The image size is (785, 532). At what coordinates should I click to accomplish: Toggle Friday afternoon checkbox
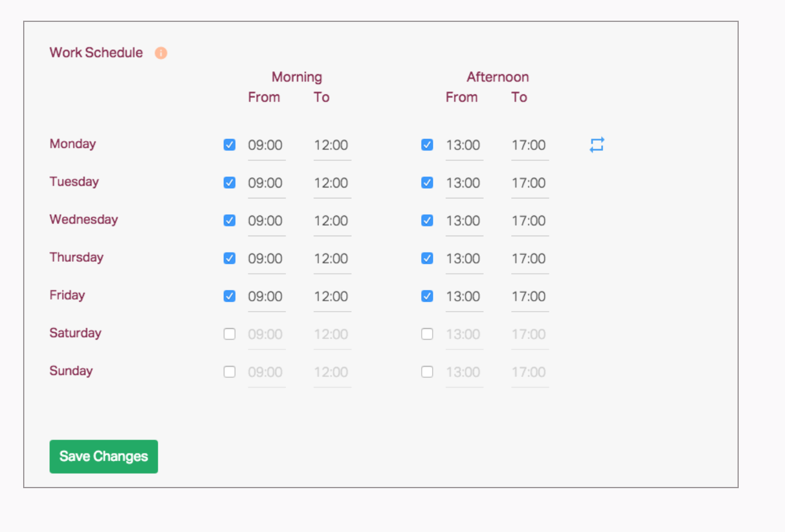point(427,296)
